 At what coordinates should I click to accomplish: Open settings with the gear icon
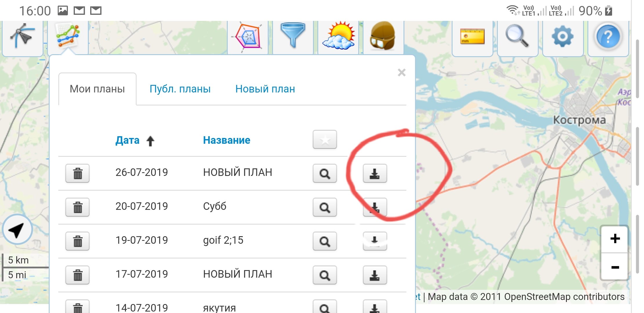pyautogui.click(x=562, y=37)
